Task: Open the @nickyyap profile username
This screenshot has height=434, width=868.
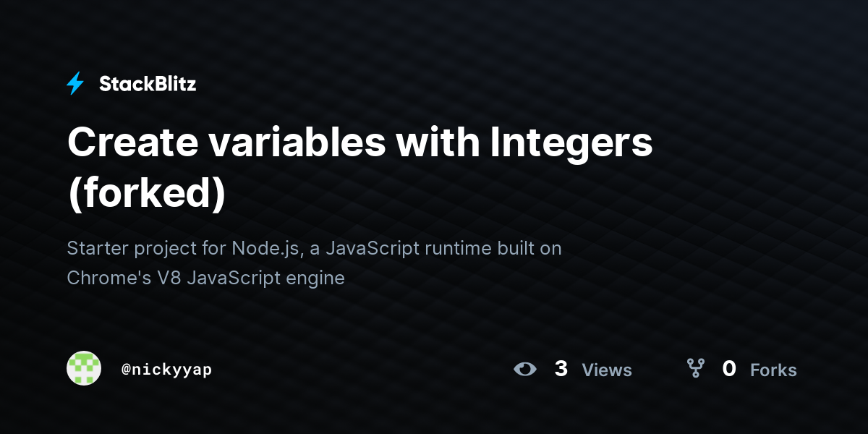Action: click(x=166, y=370)
